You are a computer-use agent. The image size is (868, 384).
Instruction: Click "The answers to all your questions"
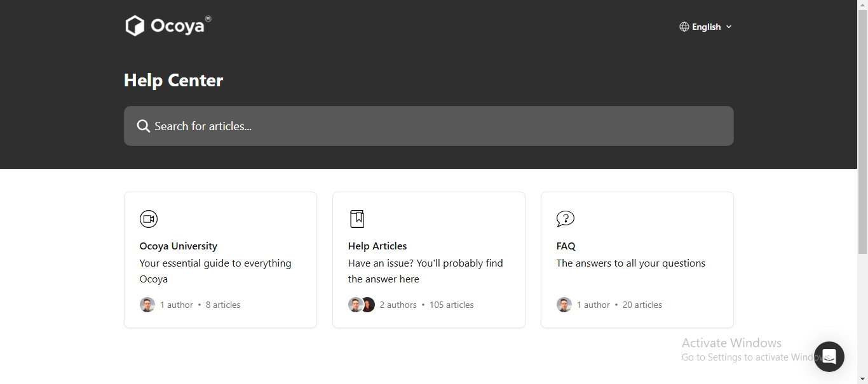[x=631, y=263]
